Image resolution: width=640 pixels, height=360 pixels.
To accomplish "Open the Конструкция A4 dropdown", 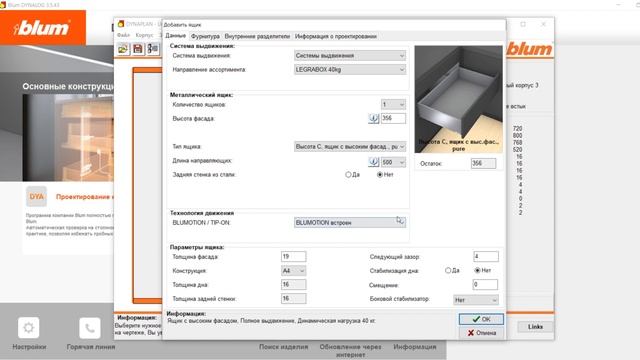I will coord(293,271).
